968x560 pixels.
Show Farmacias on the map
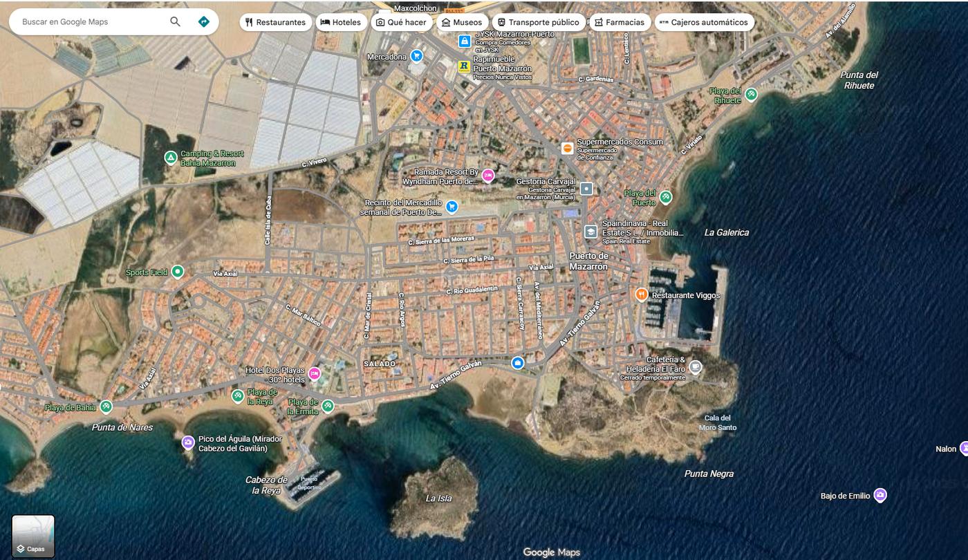(620, 22)
